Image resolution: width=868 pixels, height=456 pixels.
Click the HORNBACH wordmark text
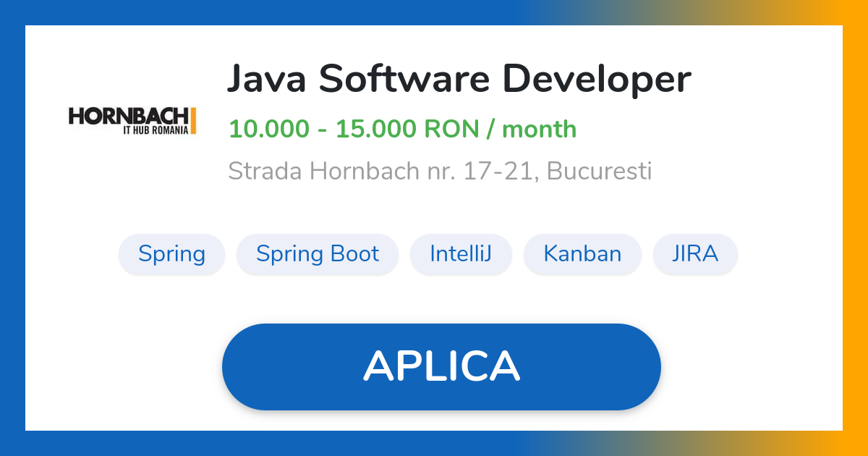click(x=127, y=114)
